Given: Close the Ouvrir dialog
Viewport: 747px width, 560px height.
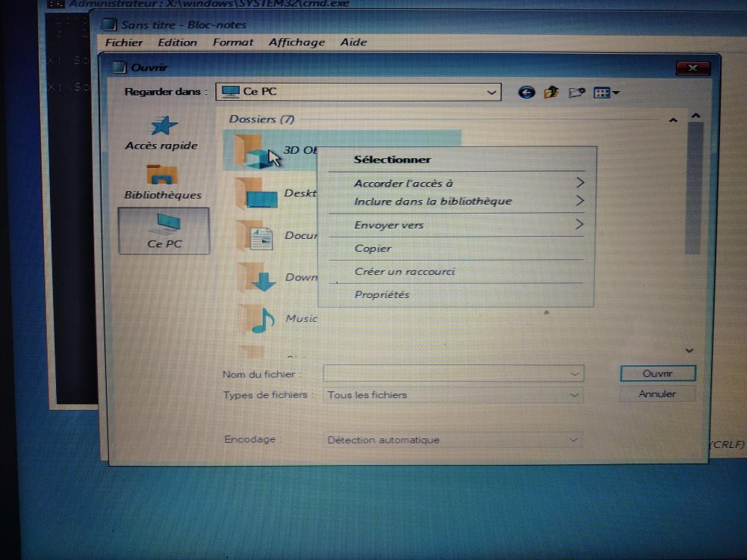Looking at the screenshot, I should coord(693,68).
